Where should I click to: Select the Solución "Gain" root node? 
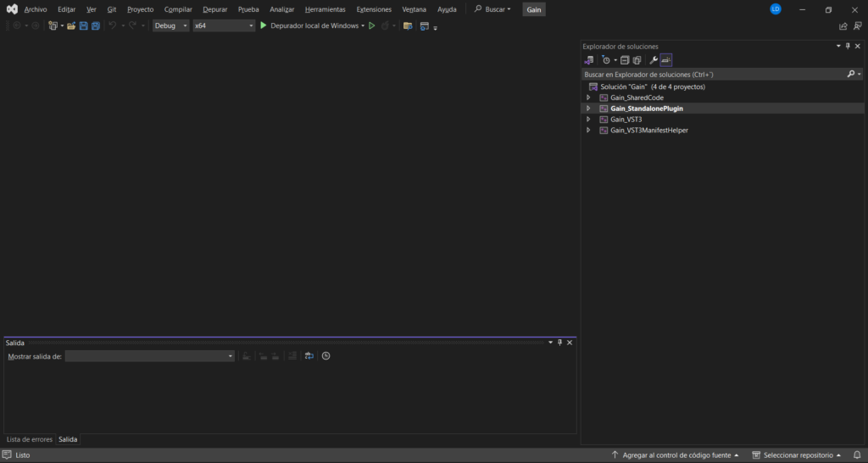653,87
